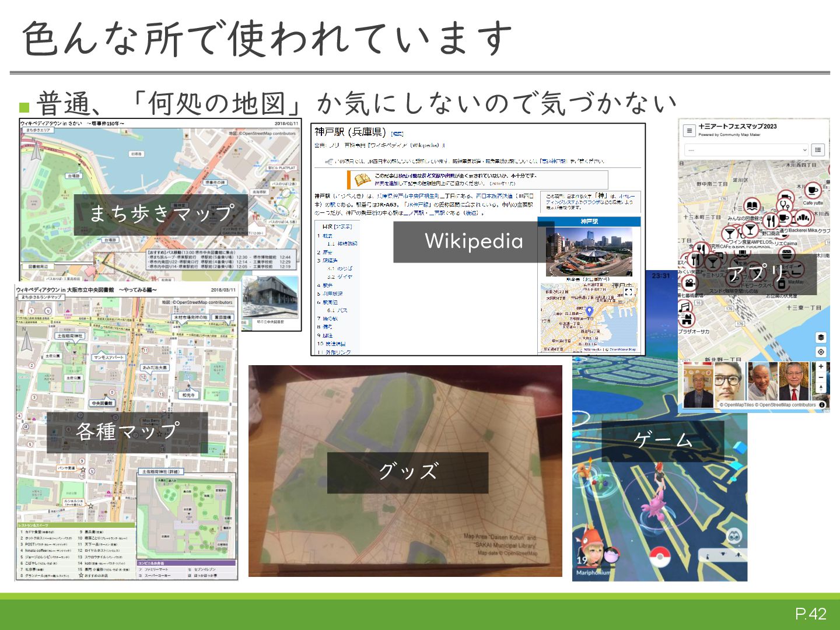Tap the Poké Ball main menu button
840x630 pixels.
pyautogui.click(x=660, y=556)
